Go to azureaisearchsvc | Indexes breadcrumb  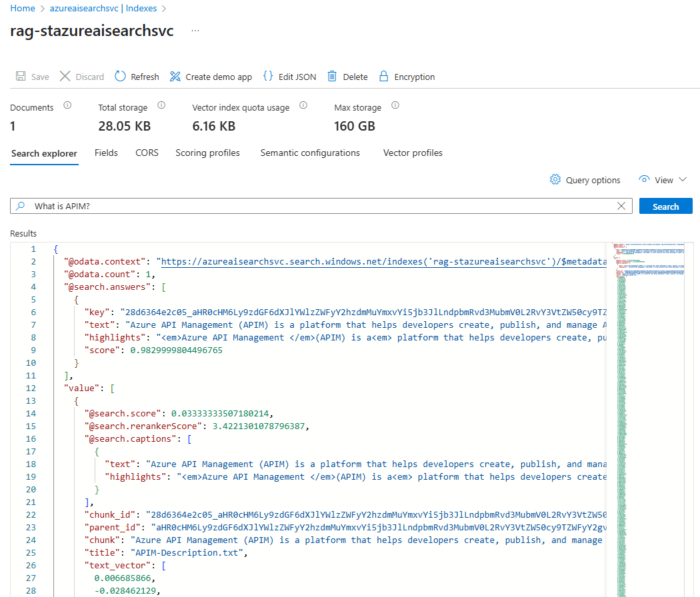103,9
